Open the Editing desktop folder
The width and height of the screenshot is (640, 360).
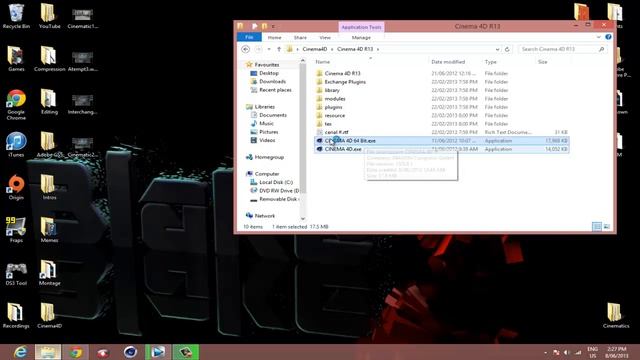coord(49,102)
